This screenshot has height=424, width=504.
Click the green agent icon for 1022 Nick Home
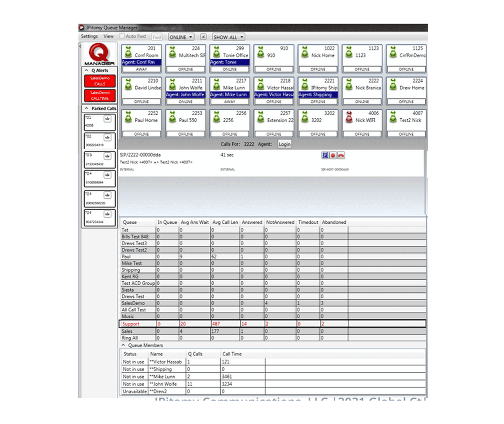[x=305, y=52]
